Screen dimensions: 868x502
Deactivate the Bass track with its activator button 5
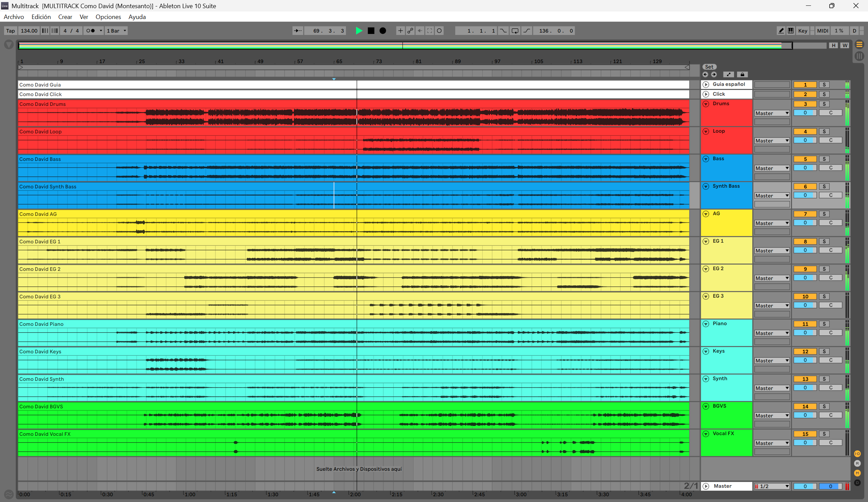click(x=805, y=159)
